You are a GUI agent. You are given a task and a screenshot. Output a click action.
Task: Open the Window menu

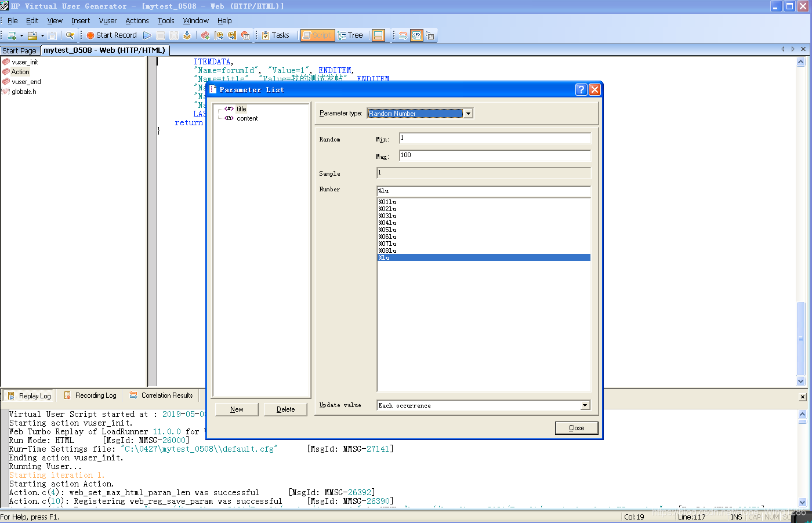pos(195,20)
